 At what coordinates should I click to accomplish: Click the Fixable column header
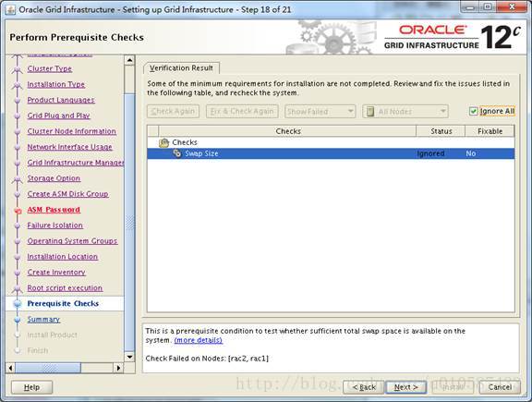pos(490,131)
